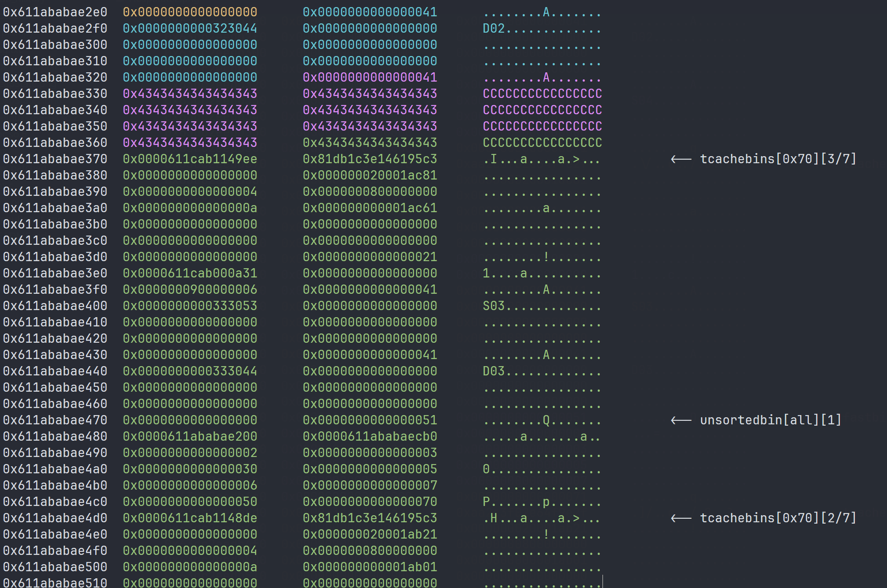This screenshot has width=887, height=588.
Task: Click the first CCCCCCCCCCCCCCCC ASCII row
Action: [542, 94]
